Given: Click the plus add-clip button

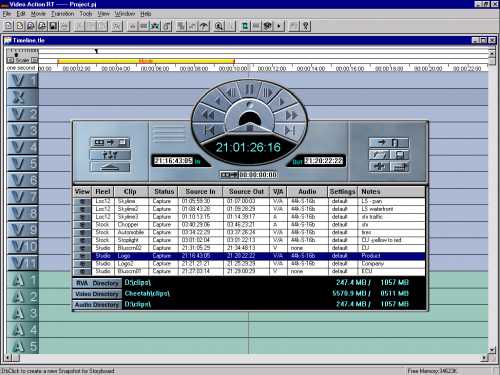Looking at the screenshot, I should click(378, 167).
